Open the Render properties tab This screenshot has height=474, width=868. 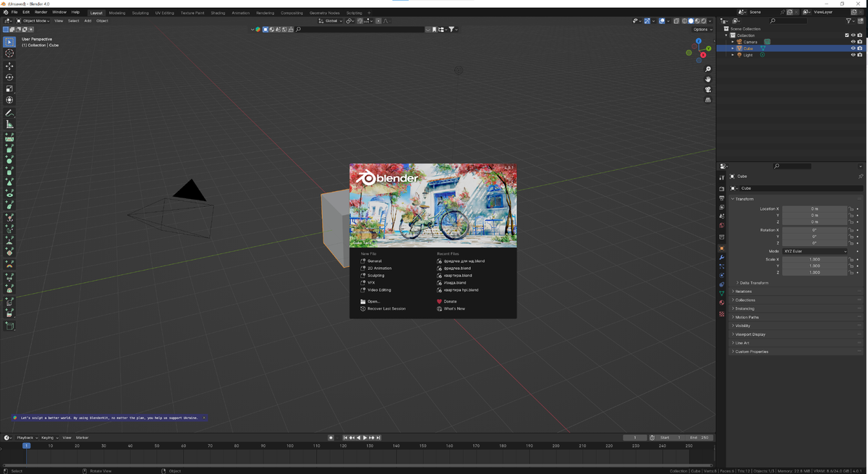pos(722,190)
